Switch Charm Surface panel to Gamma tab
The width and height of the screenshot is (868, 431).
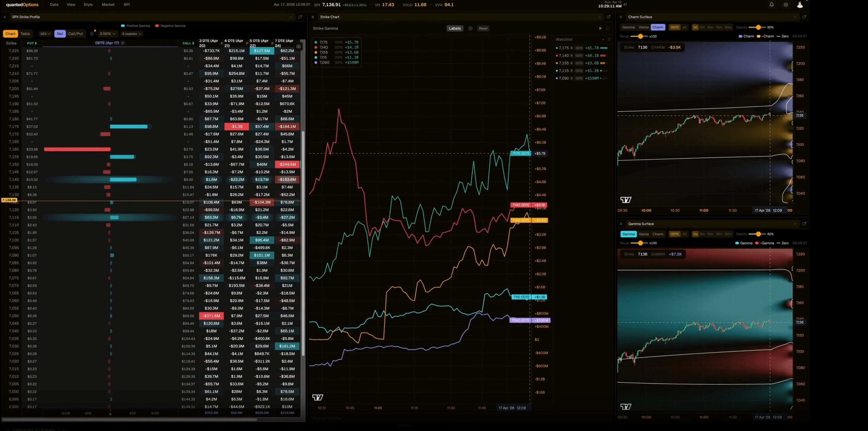tap(628, 27)
